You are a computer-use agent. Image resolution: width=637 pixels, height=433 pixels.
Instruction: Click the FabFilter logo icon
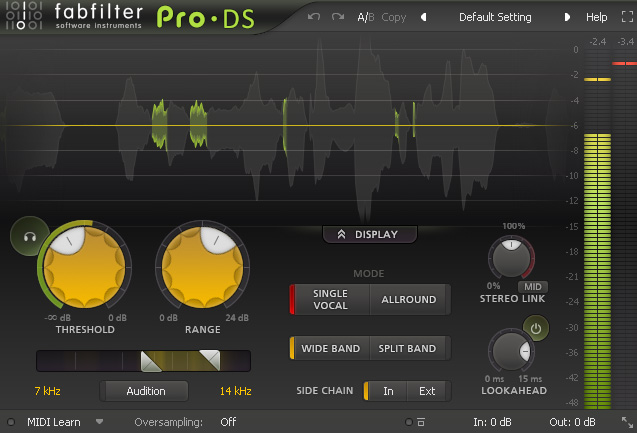[x=24, y=15]
